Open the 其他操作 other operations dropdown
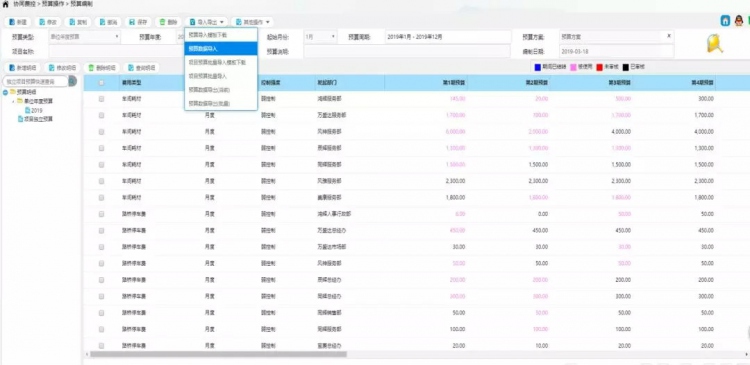The height and width of the screenshot is (365, 750). pyautogui.click(x=253, y=22)
